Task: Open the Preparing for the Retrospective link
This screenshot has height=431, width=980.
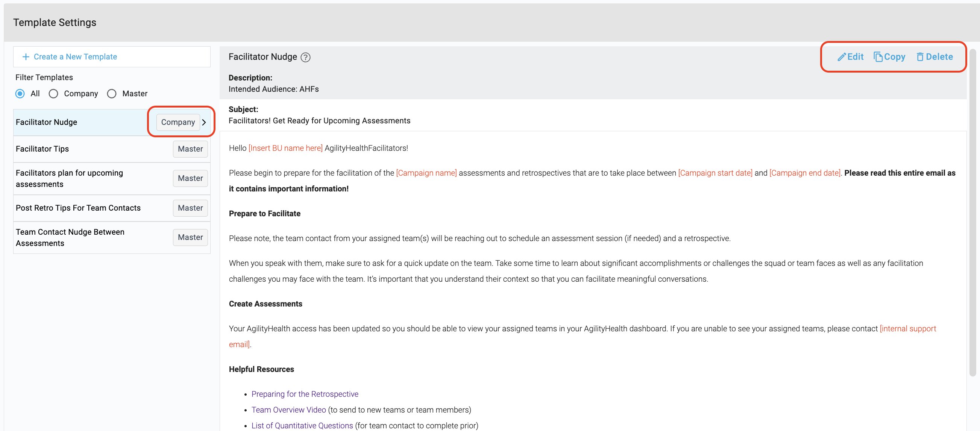Action: click(x=305, y=394)
